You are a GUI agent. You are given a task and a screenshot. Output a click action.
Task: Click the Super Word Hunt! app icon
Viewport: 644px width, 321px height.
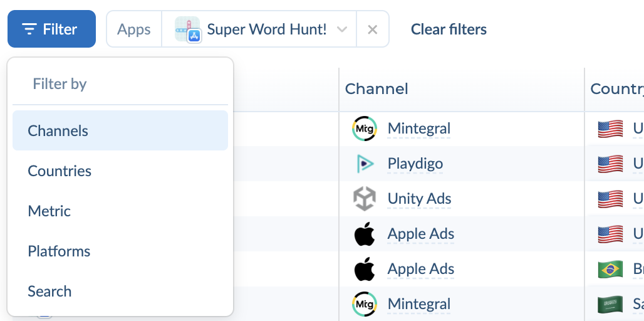pyautogui.click(x=188, y=29)
